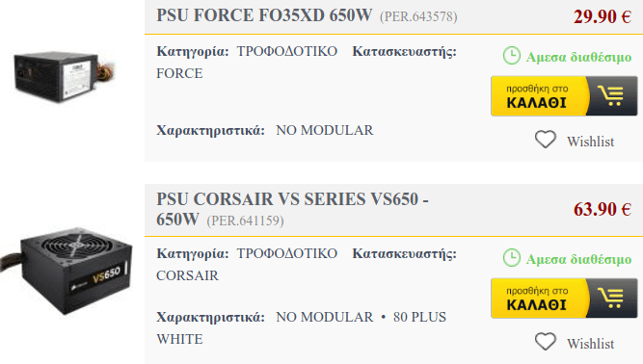Add CORSAIR VS650 to cart via ΚΑΛΑΘΙ button
Image resolution: width=643 pixels, height=364 pixels.
click(564, 299)
